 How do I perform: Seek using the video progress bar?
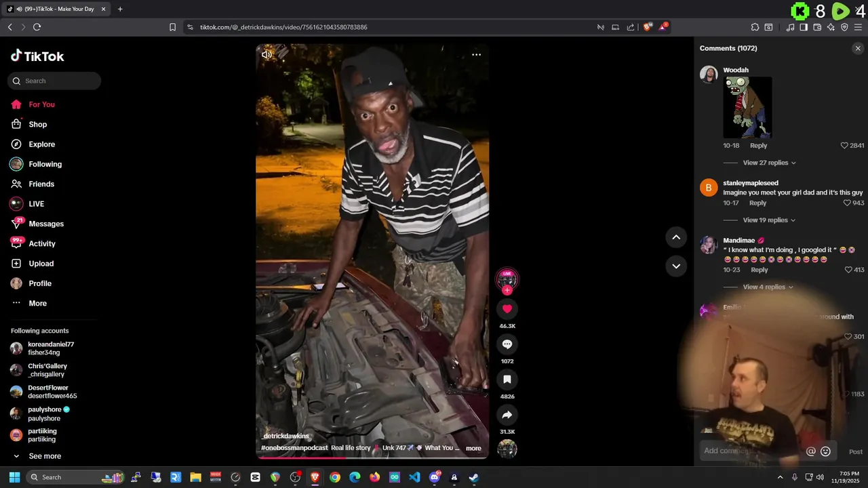pyautogui.click(x=372, y=457)
